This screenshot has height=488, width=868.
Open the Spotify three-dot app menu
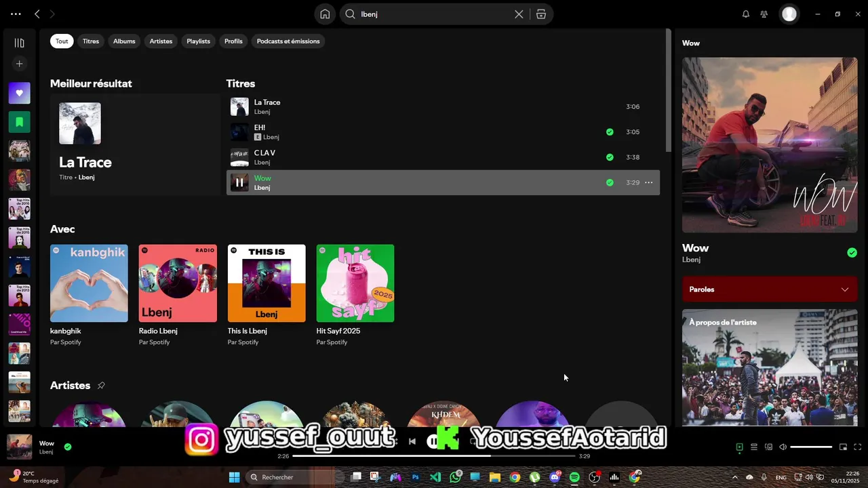(16, 14)
